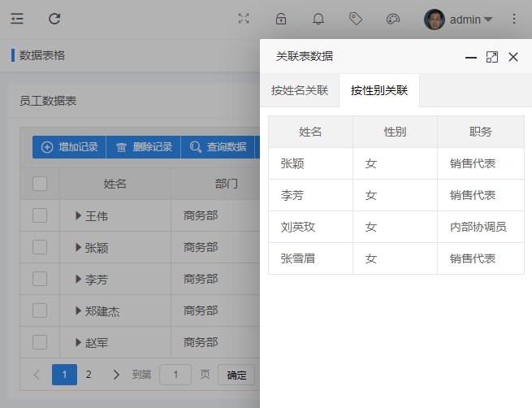This screenshot has width=532, height=408.
Task: Click the page jump number input
Action: tap(175, 375)
